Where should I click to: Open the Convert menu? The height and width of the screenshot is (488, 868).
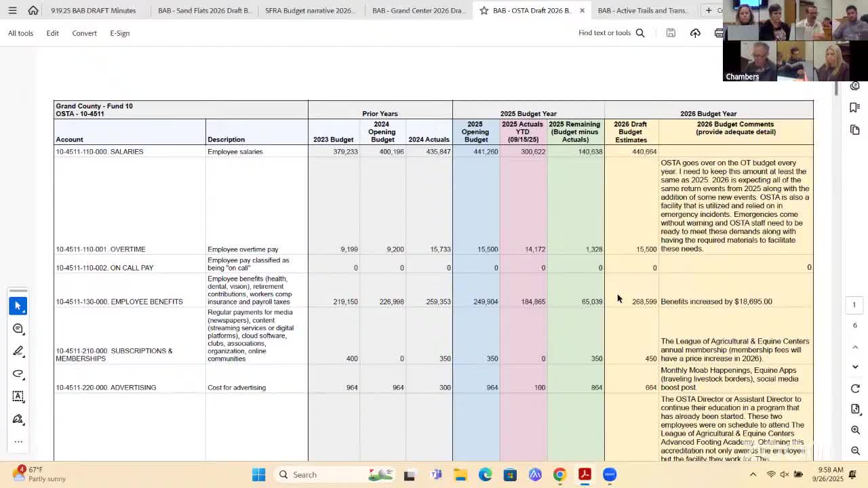84,33
